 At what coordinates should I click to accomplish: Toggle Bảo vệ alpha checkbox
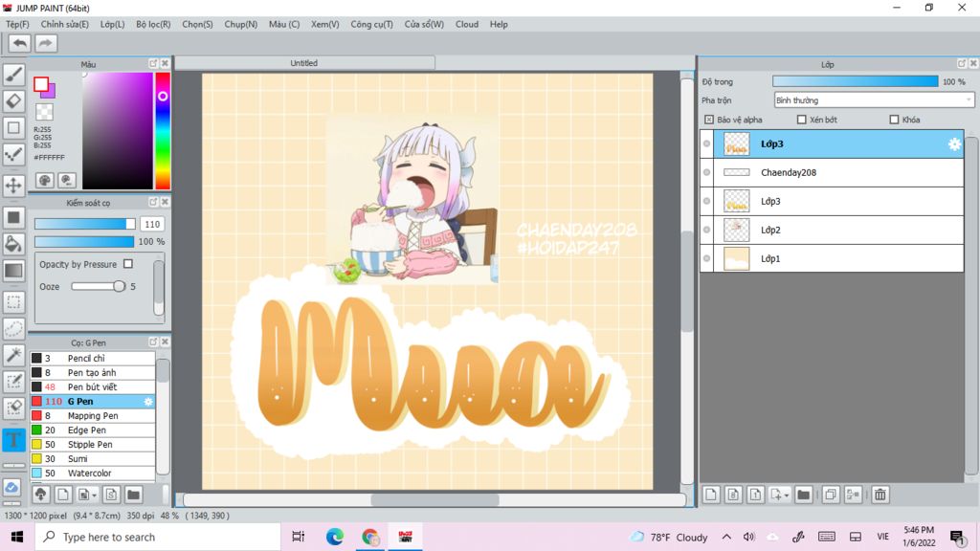point(709,120)
